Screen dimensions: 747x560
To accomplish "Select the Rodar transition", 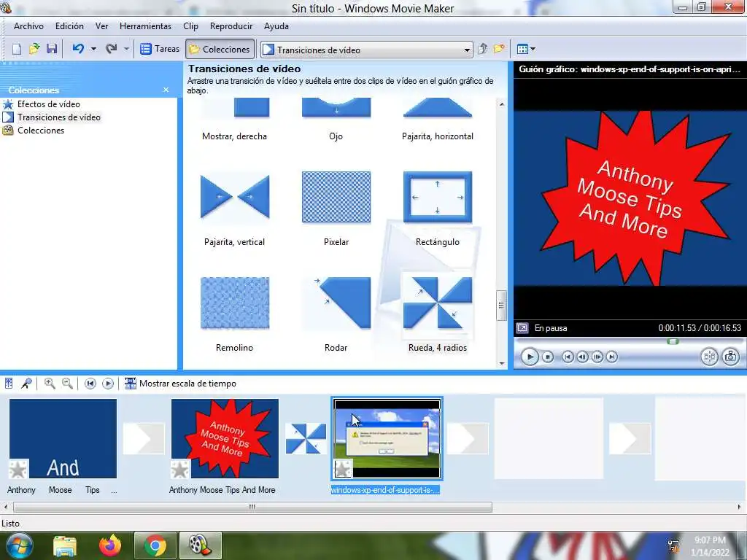I will click(336, 314).
